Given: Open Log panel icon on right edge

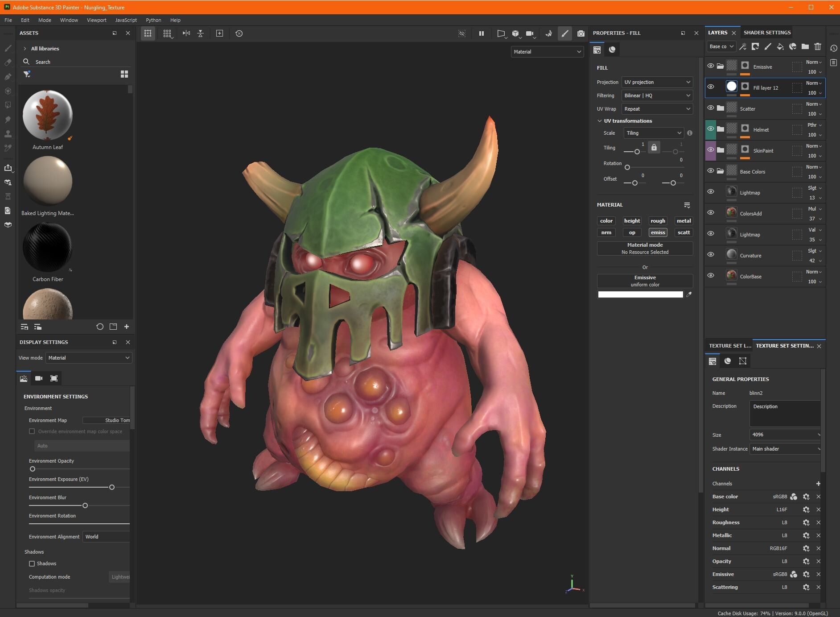Looking at the screenshot, I should click(833, 62).
